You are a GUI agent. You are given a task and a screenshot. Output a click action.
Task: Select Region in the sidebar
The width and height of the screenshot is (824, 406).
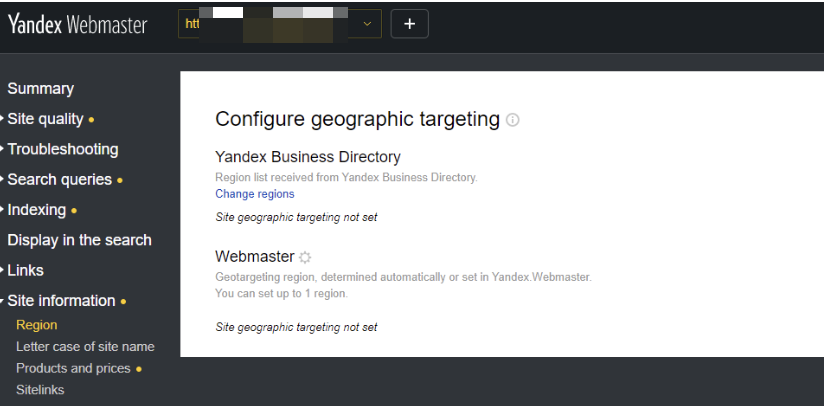pyautogui.click(x=37, y=325)
